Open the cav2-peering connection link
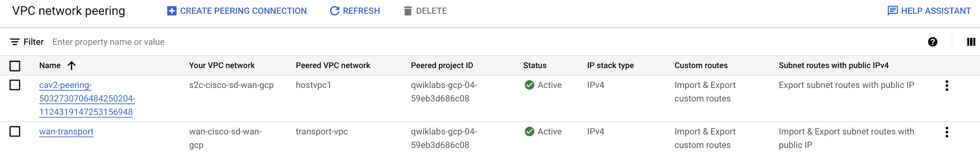This screenshot has height=153, width=980. [87, 99]
